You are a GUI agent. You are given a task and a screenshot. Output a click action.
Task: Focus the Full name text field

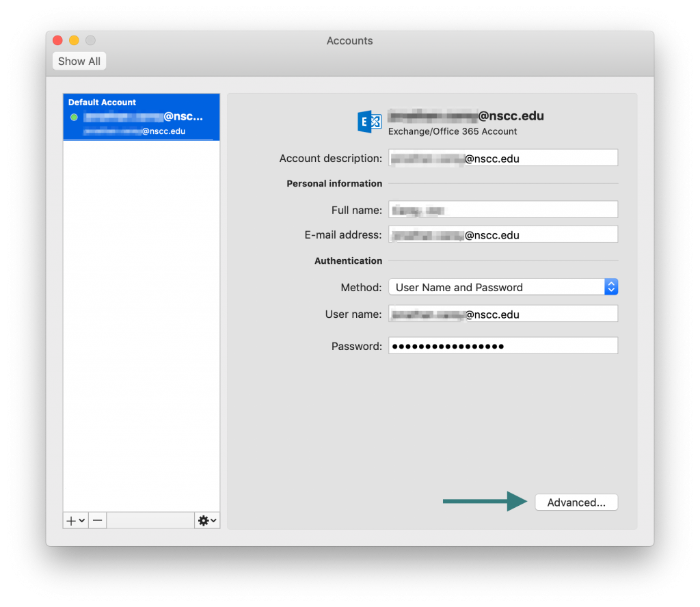pos(503,210)
